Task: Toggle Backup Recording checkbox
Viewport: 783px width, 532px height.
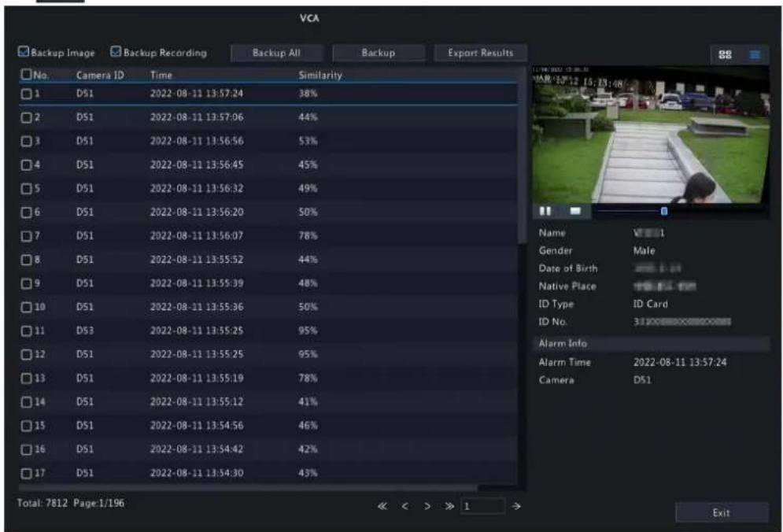Action: click(116, 51)
